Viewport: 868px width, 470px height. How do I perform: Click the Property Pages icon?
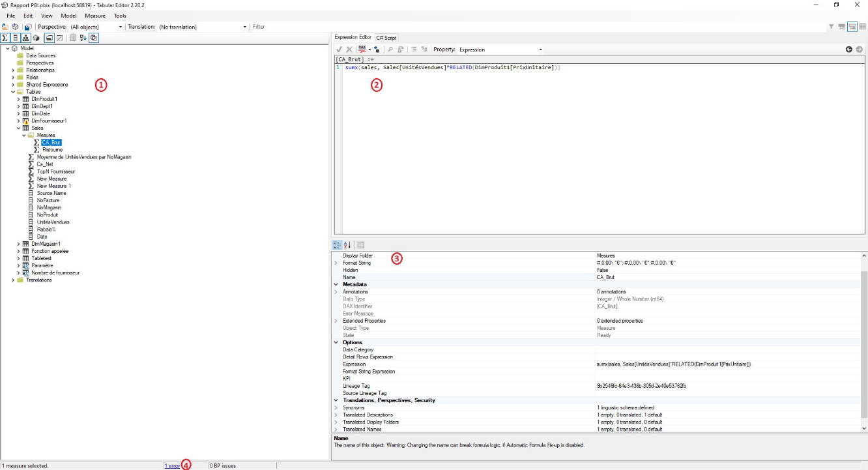[x=360, y=245]
